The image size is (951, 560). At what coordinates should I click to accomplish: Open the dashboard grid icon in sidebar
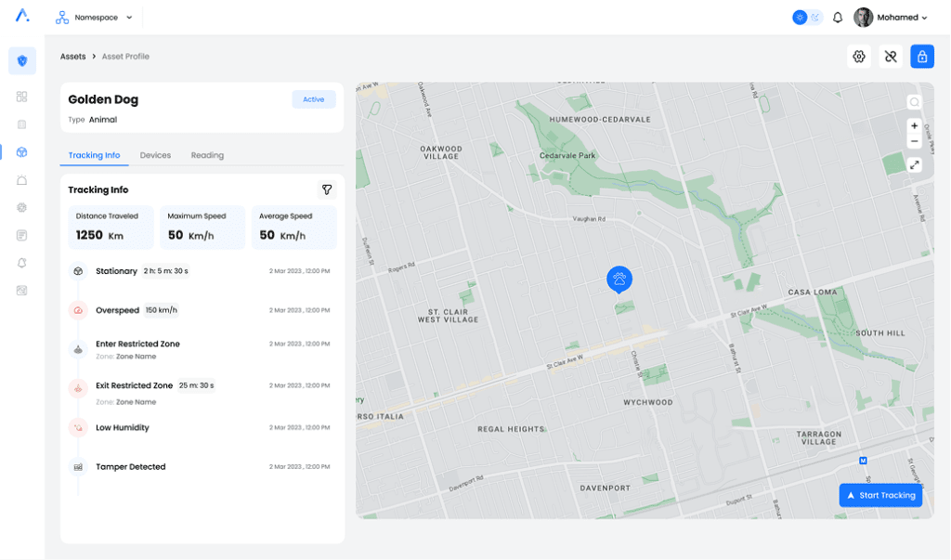point(22,97)
